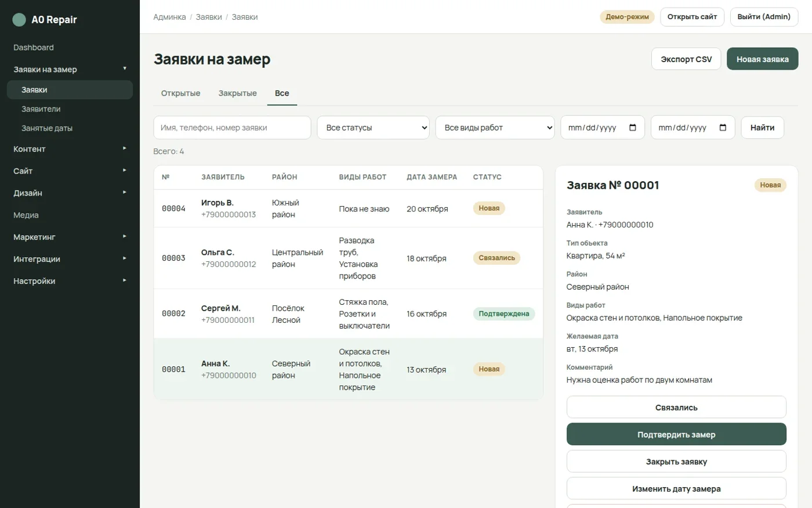Click Изменить дату замера button
This screenshot has width=812, height=508.
tap(676, 489)
